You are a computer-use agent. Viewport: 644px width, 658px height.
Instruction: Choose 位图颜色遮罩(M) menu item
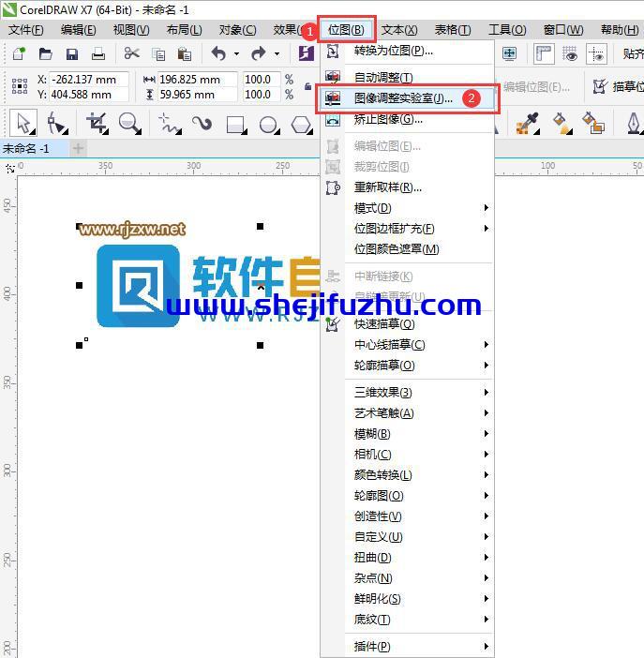(x=407, y=248)
